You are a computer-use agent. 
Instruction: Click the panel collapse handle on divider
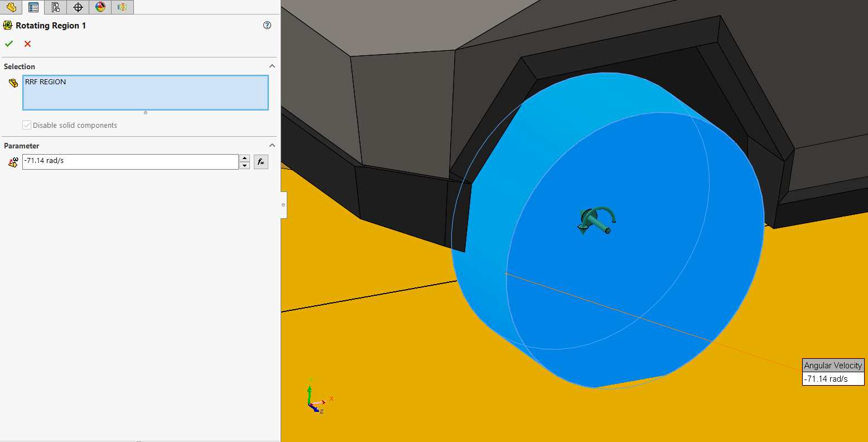[x=283, y=205]
